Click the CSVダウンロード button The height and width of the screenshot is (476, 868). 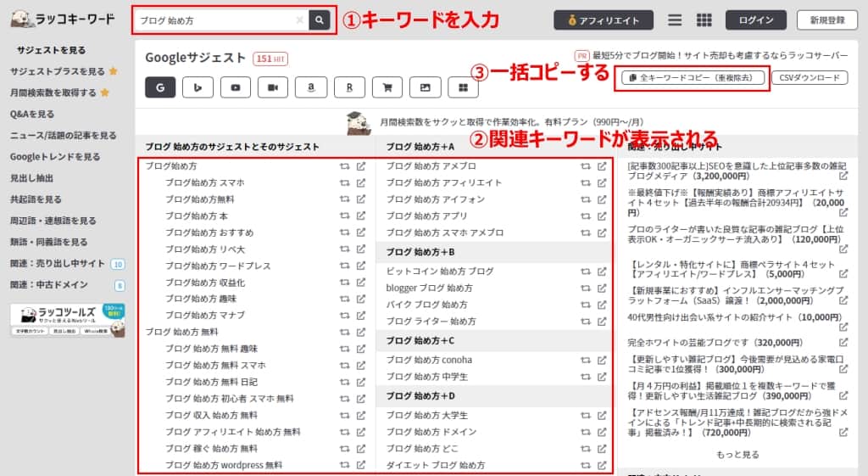[x=810, y=78]
